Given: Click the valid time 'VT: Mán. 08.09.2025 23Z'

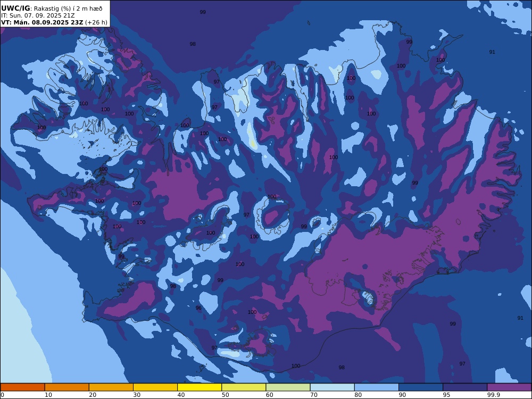Looking at the screenshot, I should point(42,22).
